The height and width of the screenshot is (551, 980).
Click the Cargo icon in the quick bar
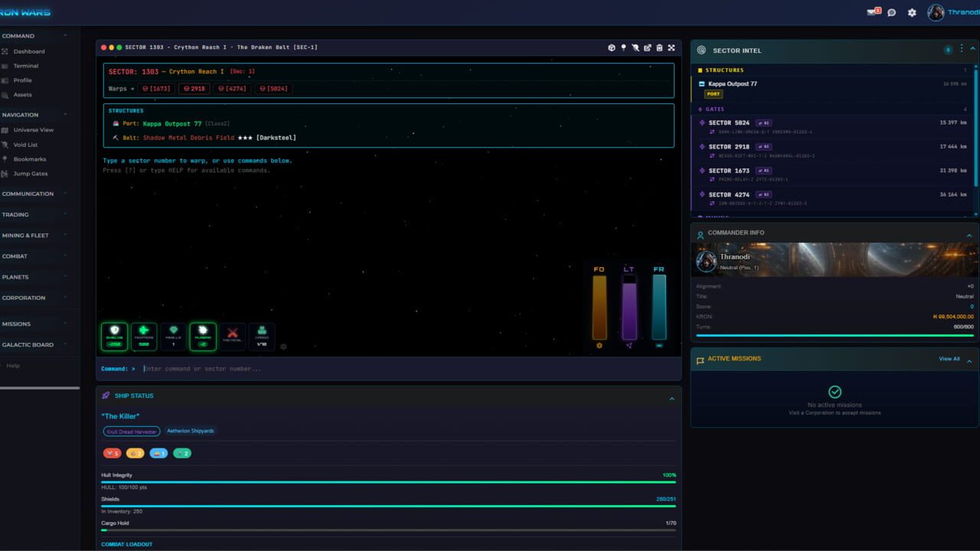(x=262, y=336)
